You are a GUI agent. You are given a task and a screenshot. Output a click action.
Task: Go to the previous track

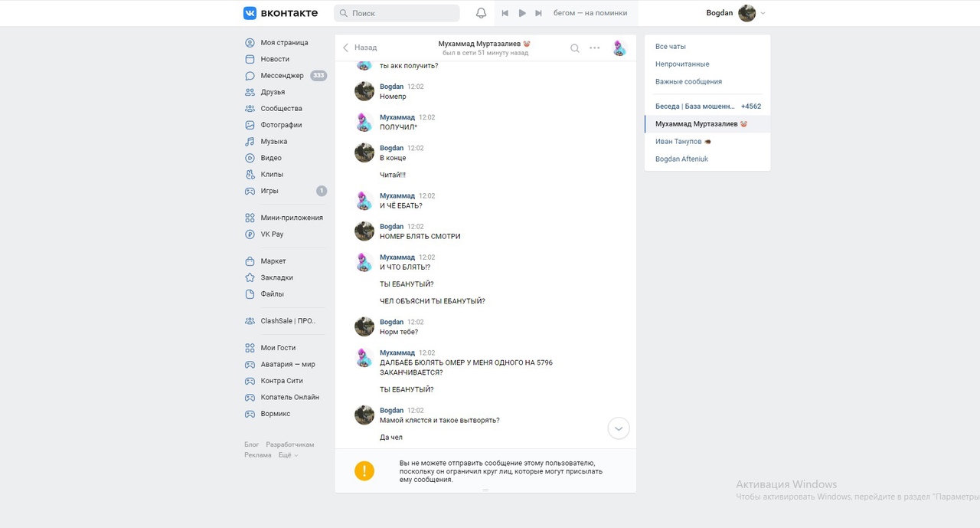(x=505, y=13)
